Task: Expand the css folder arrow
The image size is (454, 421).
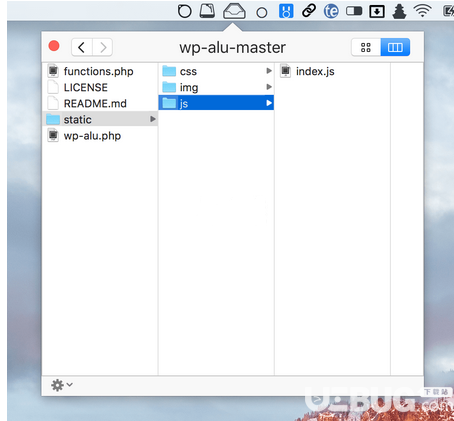Action: 269,71
